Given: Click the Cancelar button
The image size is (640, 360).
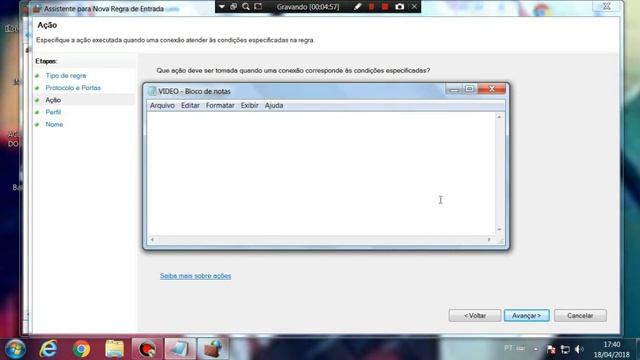Looking at the screenshot, I should coord(580,316).
